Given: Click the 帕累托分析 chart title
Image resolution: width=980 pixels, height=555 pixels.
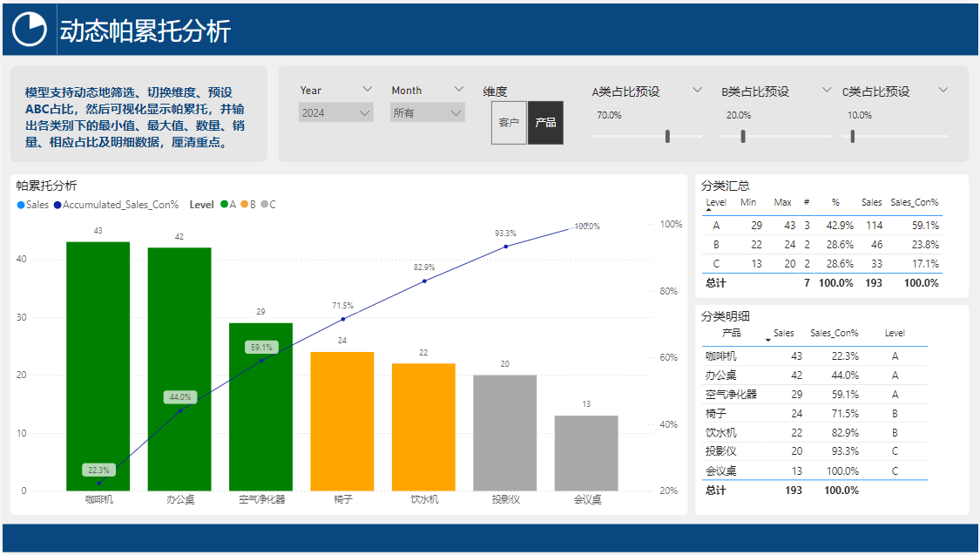Looking at the screenshot, I should pyautogui.click(x=46, y=186).
